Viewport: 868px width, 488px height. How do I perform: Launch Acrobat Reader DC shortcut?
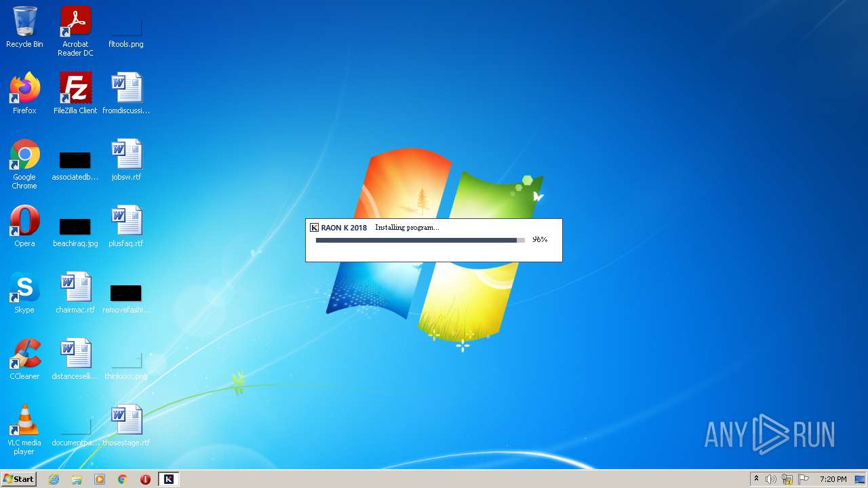click(x=75, y=31)
